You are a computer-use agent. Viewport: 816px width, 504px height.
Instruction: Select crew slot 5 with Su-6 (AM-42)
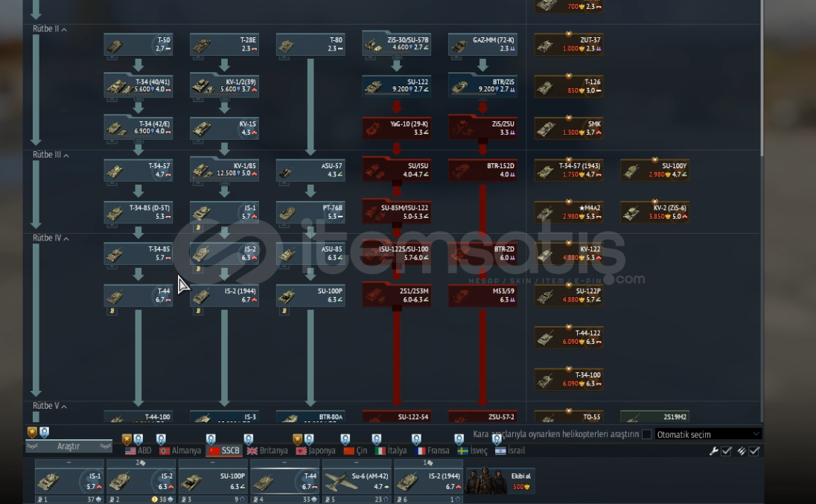click(357, 481)
